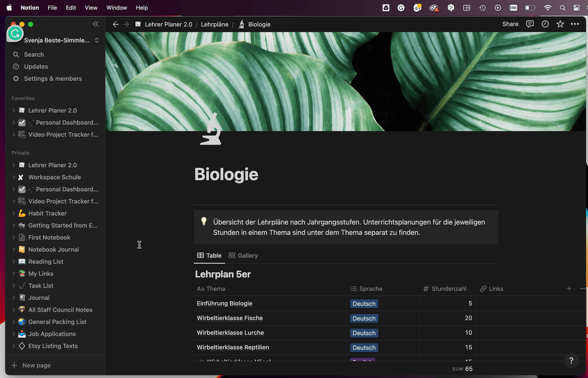This screenshot has width=588, height=378.
Task: Open Settings & members
Action: 53,79
